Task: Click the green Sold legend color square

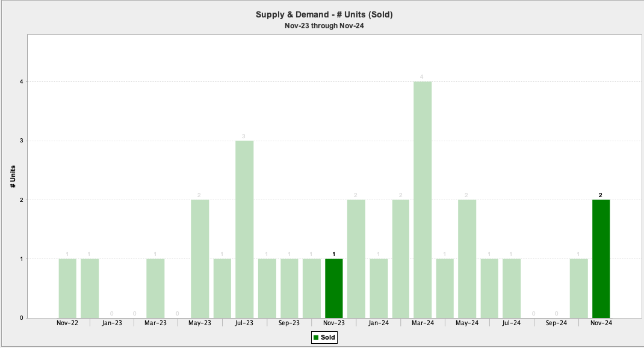Action: click(x=315, y=338)
